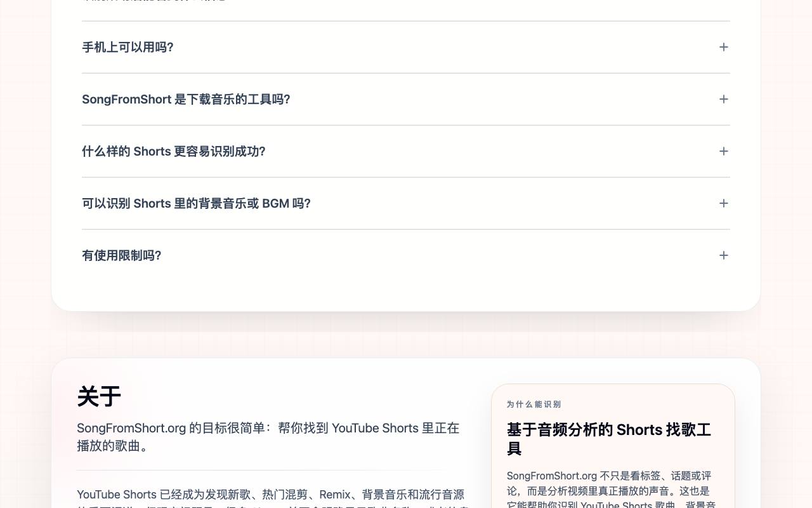Click plus icon next to 有使用限制吗?

pyautogui.click(x=723, y=255)
